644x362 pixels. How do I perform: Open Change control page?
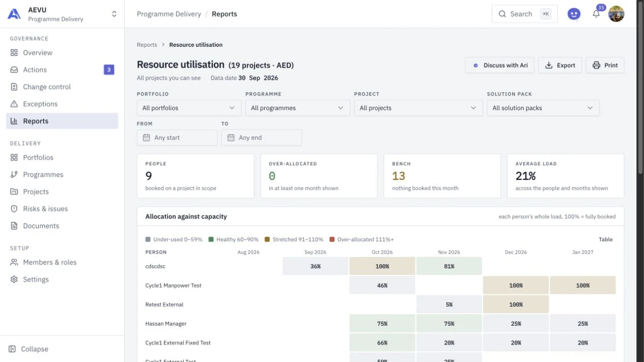pyautogui.click(x=62, y=87)
